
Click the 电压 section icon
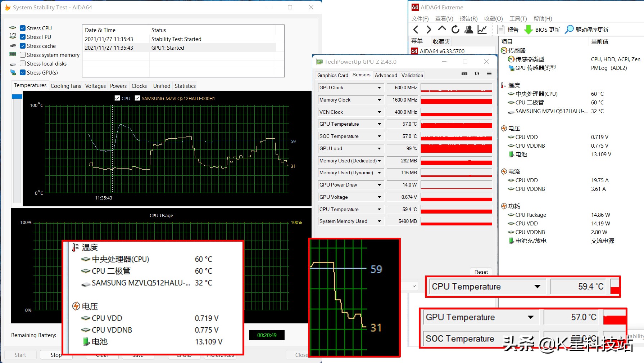[504, 128]
